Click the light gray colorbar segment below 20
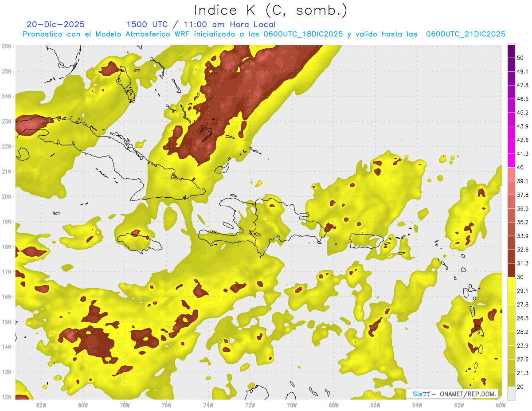The width and height of the screenshot is (532, 411). 511,393
